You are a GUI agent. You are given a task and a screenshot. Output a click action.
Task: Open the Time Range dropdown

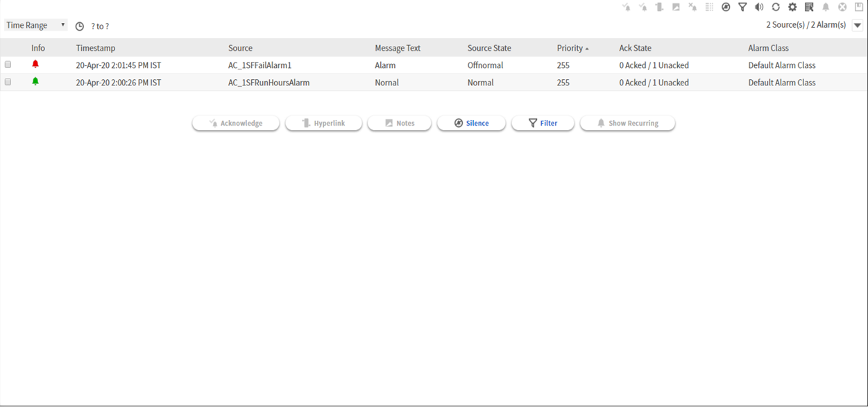point(35,26)
